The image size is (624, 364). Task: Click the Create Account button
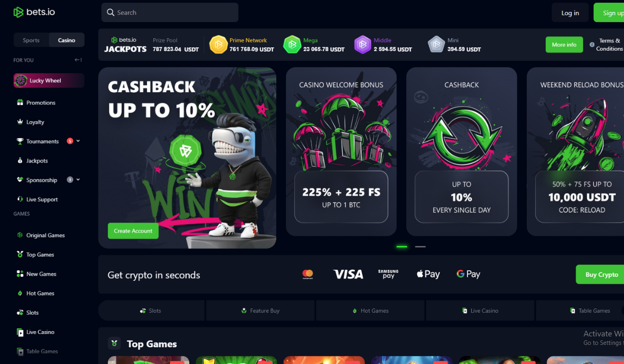point(133,231)
